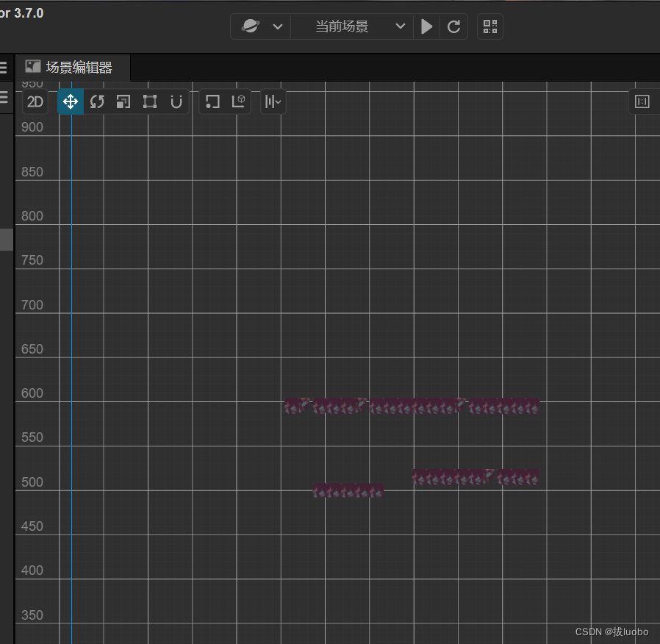Screen dimensions: 660x644
Task: Select the Rotate transform tool
Action: point(97,101)
